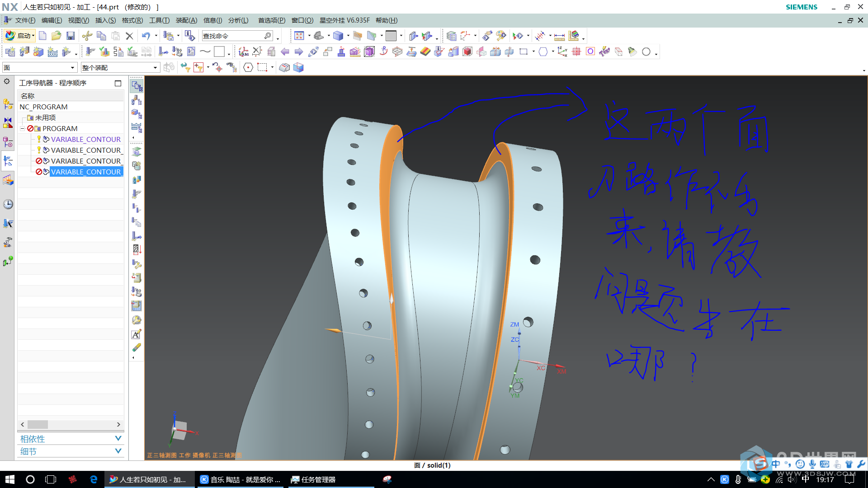The height and width of the screenshot is (488, 868).
Task: Undo the last action
Action: point(146,36)
